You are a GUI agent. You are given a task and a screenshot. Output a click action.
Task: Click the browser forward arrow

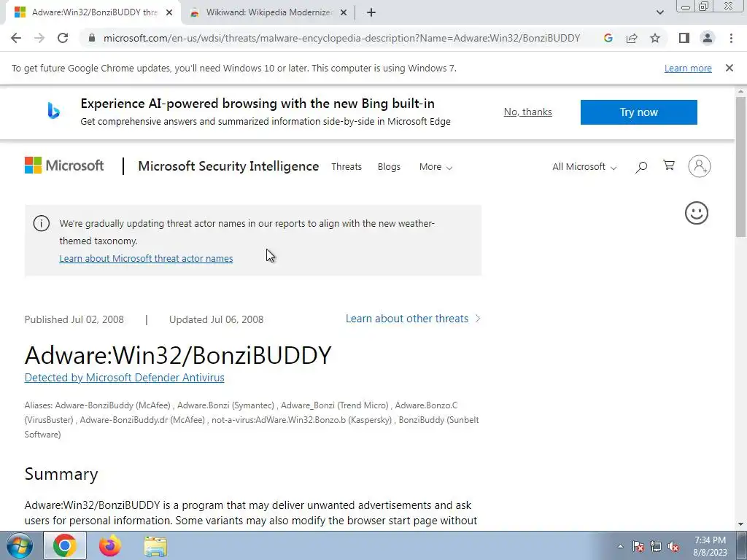coord(39,38)
